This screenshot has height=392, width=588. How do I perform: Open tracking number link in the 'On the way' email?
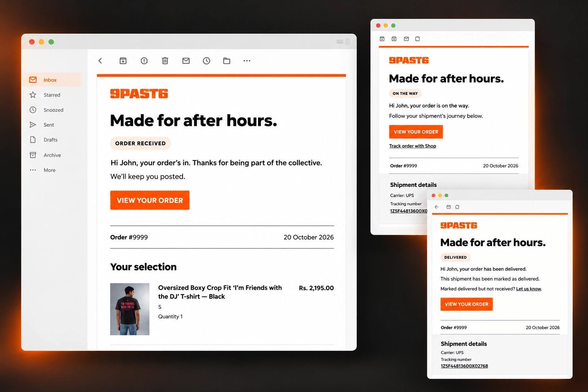408,211
